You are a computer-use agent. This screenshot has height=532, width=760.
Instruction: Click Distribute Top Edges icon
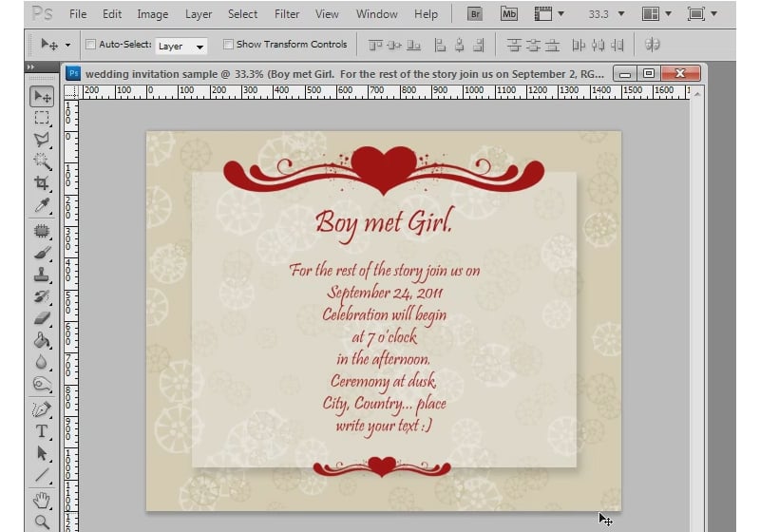click(x=514, y=45)
